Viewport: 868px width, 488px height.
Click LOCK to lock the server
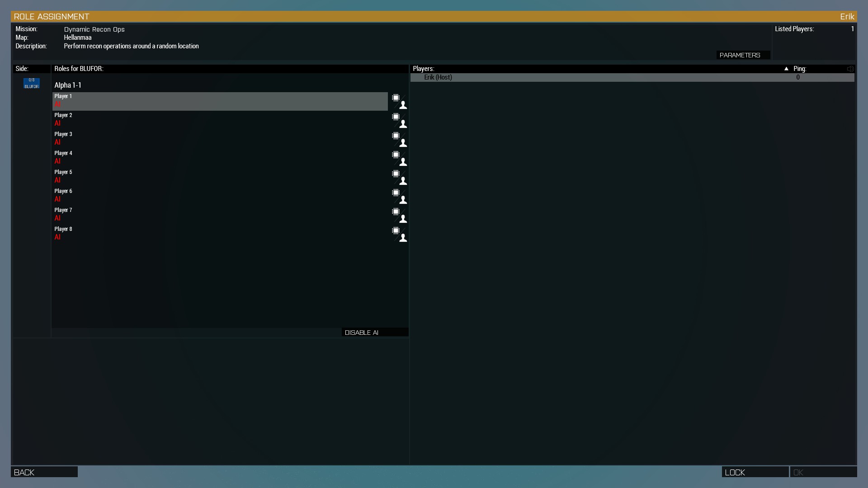click(755, 472)
